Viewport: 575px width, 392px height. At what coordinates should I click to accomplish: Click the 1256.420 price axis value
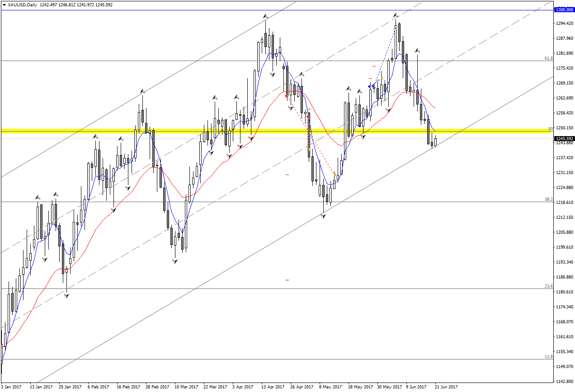click(565, 113)
